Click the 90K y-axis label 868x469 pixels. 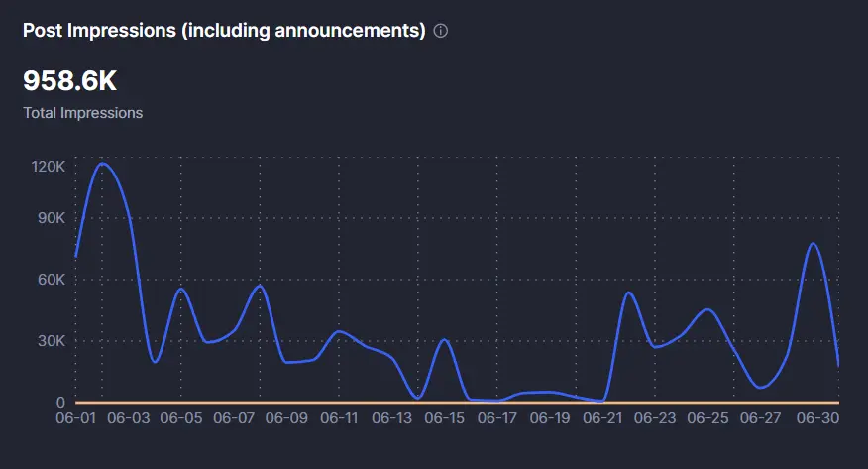[x=52, y=218]
